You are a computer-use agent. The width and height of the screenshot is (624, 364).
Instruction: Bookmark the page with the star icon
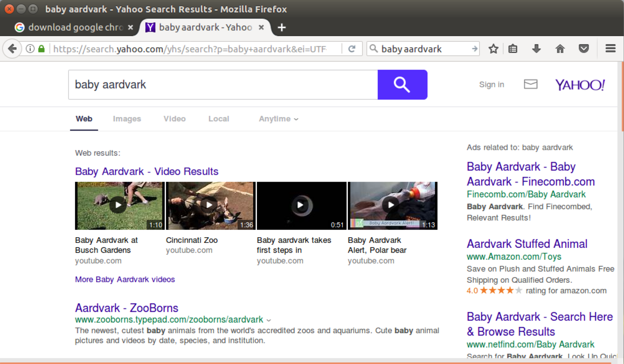[493, 48]
